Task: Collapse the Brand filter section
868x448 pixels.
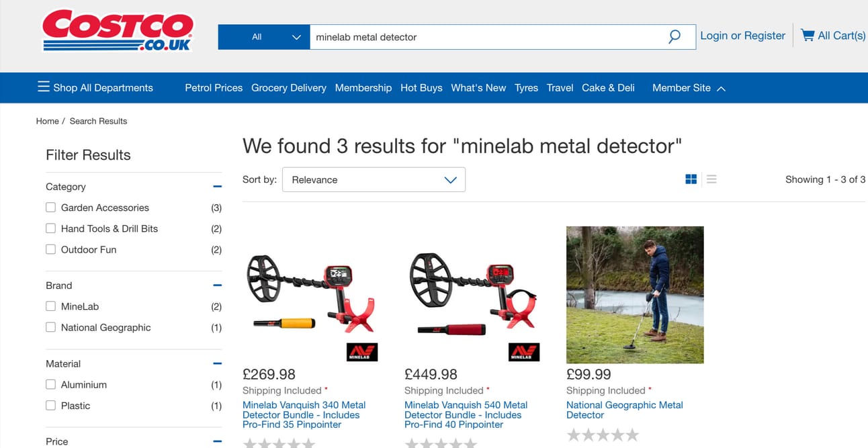Action: point(217,285)
